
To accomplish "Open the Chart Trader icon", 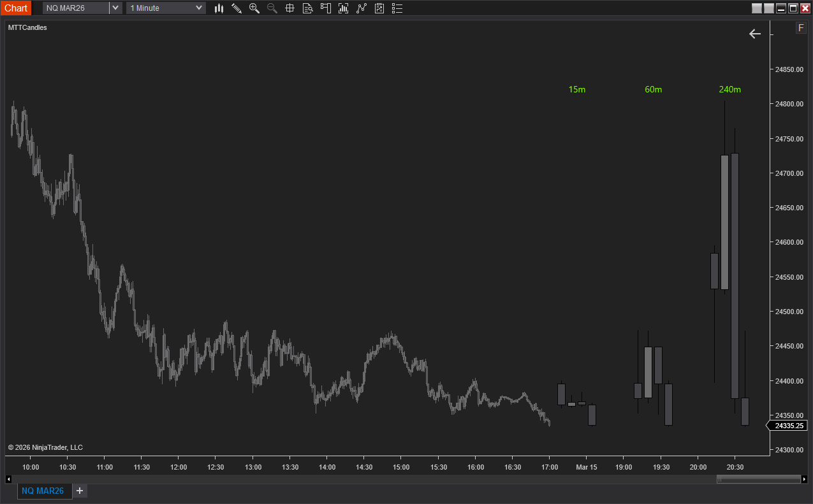I will 326,8.
